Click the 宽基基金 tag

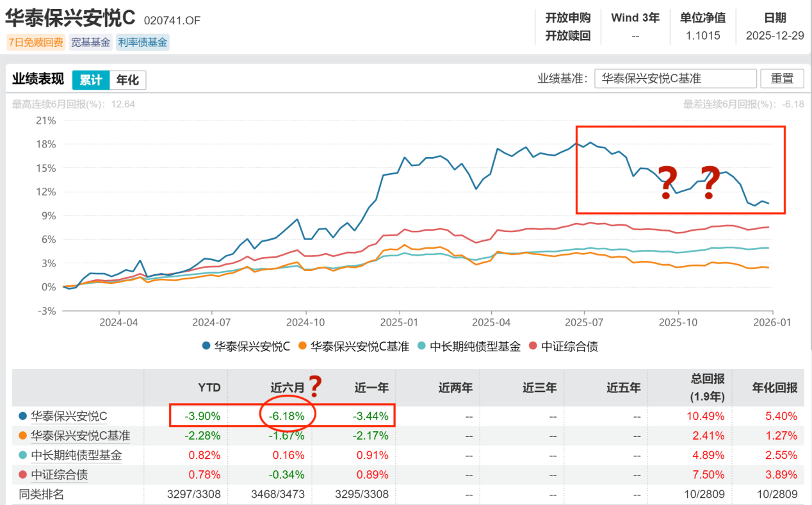point(90,43)
